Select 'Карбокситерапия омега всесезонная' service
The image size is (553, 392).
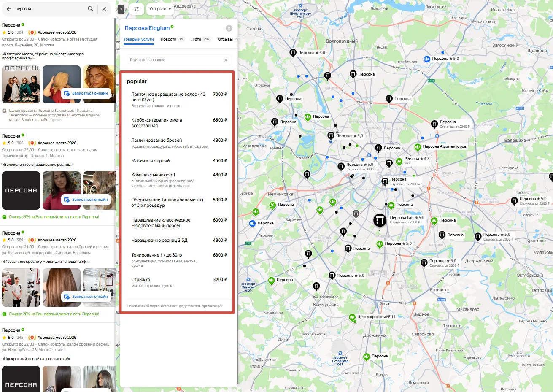179,123
